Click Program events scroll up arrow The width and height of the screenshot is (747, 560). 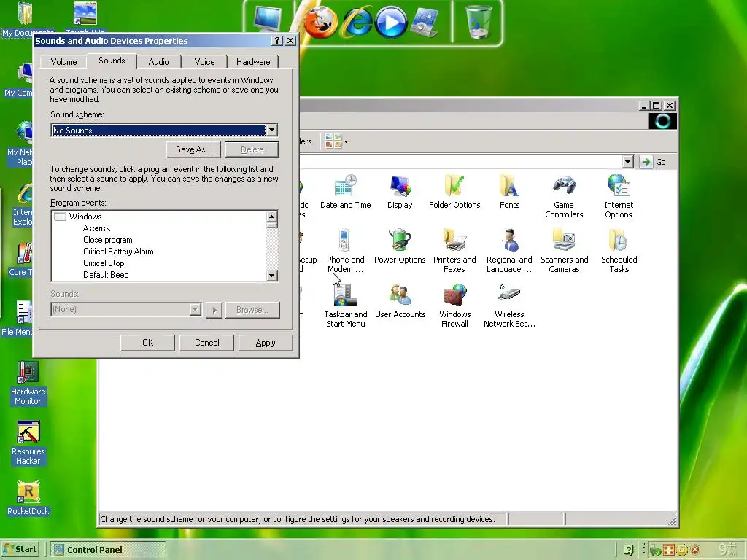point(271,217)
